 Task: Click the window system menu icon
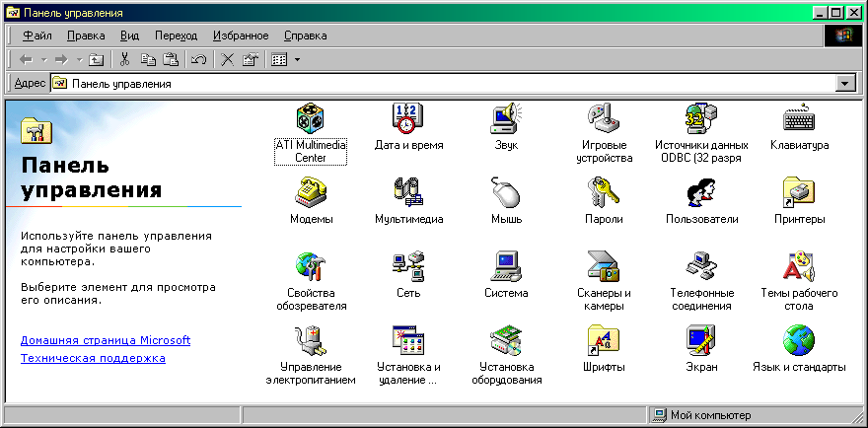pos(13,12)
